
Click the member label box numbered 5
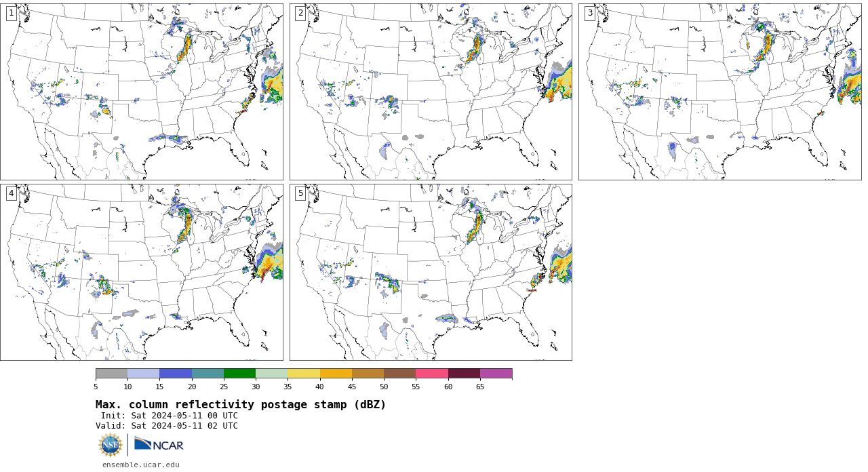300,193
